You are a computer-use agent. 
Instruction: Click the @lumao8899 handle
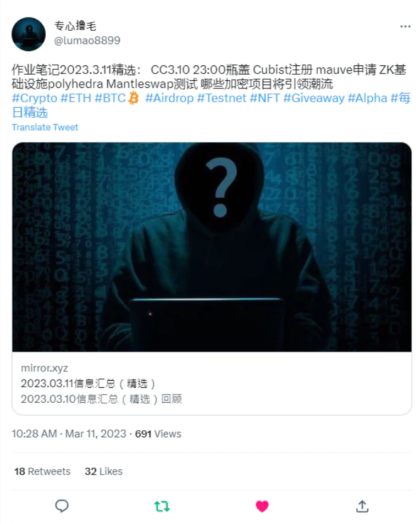point(87,40)
